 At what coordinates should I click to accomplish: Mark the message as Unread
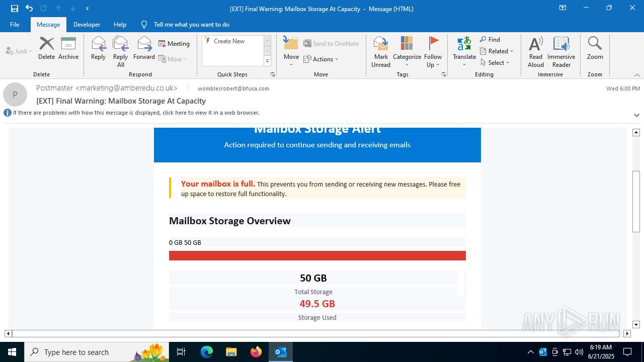[x=381, y=52]
